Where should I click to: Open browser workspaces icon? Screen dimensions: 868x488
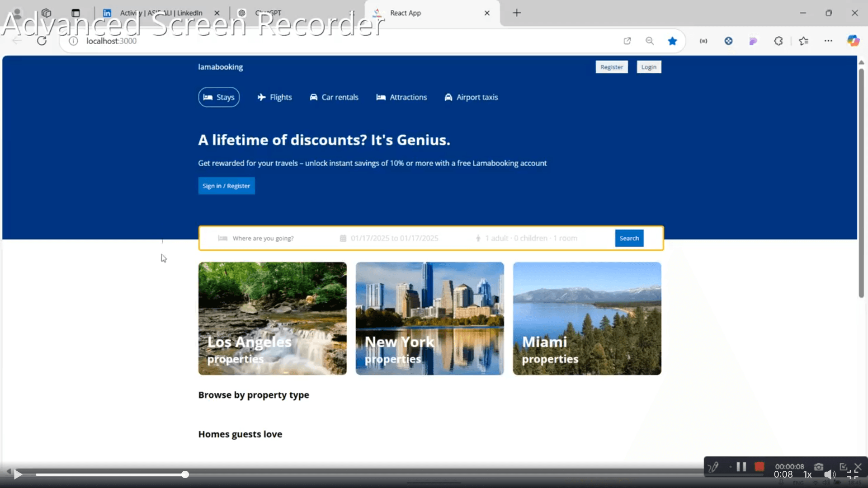tap(46, 13)
